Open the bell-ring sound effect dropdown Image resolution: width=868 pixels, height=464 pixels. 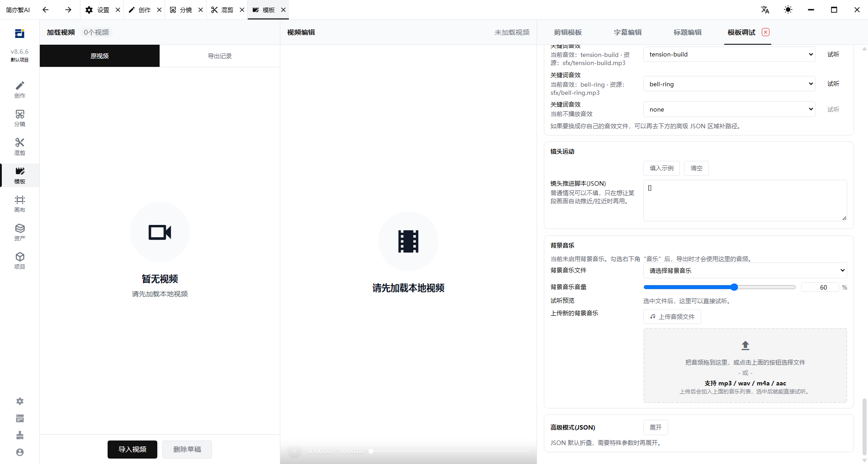pyautogui.click(x=729, y=84)
